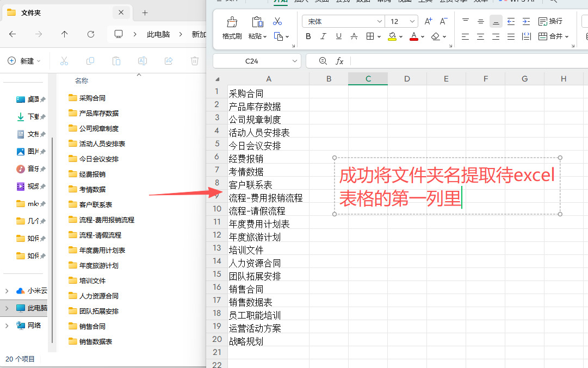Click 此电脑 in the address breadcrumb
The width and height of the screenshot is (588, 368).
pos(158,34)
